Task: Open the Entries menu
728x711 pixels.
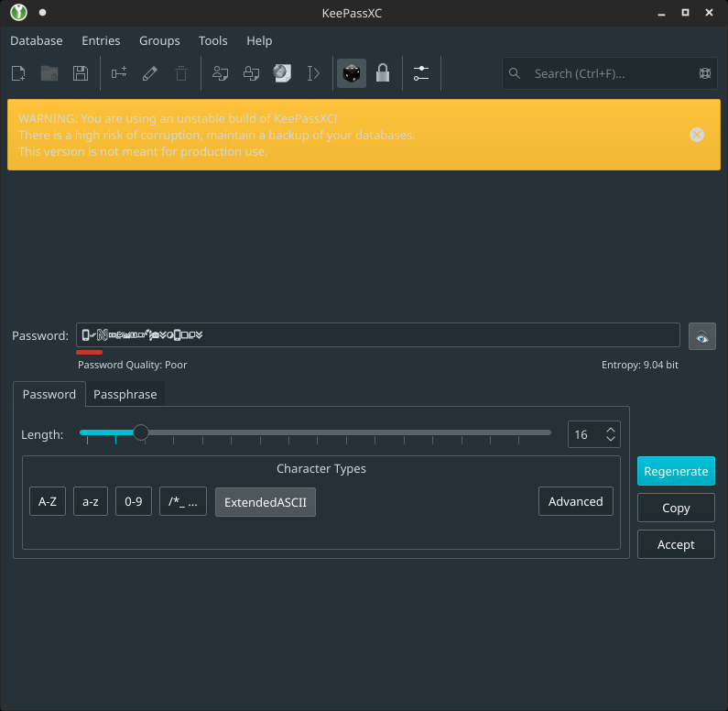Action: 101,41
